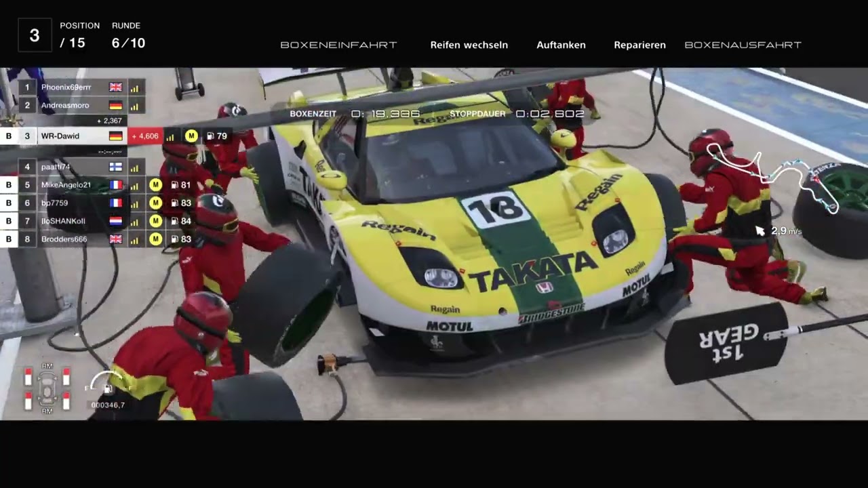This screenshot has height=488, width=868.
Task: Select driver row paatti74
Action: tap(82, 167)
